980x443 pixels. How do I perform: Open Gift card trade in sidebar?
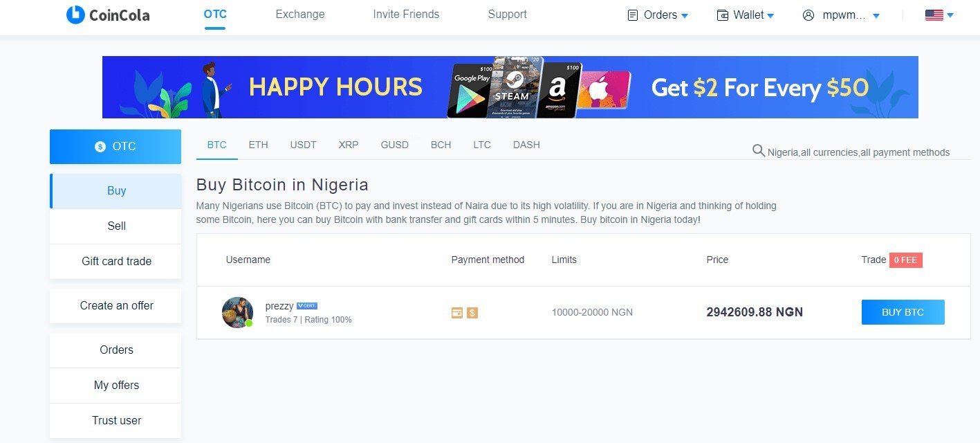[116, 262]
